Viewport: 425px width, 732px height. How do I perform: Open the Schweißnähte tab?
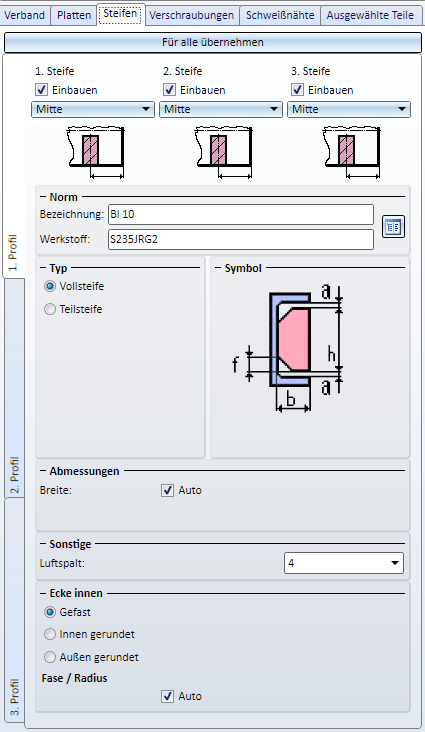(x=280, y=15)
